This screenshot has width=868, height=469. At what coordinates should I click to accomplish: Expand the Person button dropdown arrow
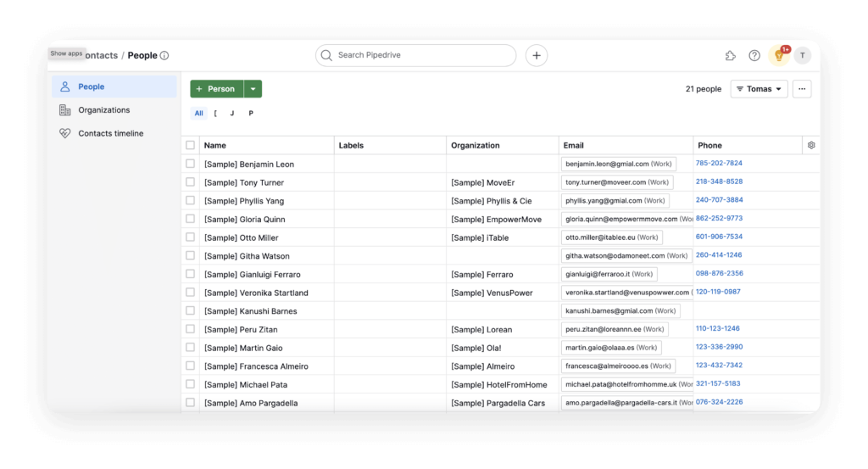point(253,88)
